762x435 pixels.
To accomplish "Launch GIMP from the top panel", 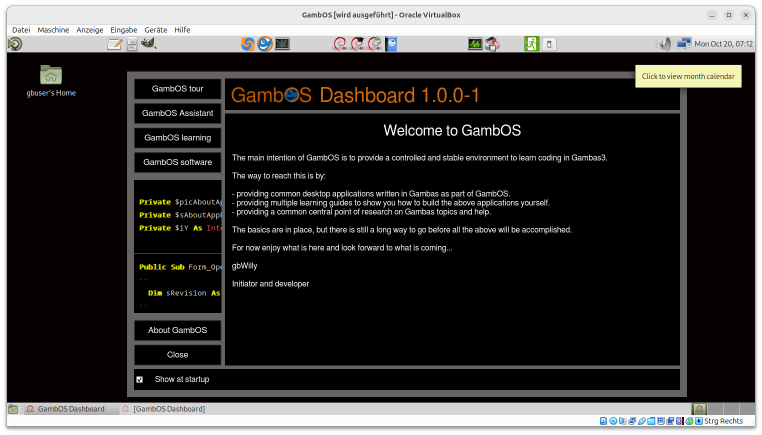I will [x=148, y=44].
